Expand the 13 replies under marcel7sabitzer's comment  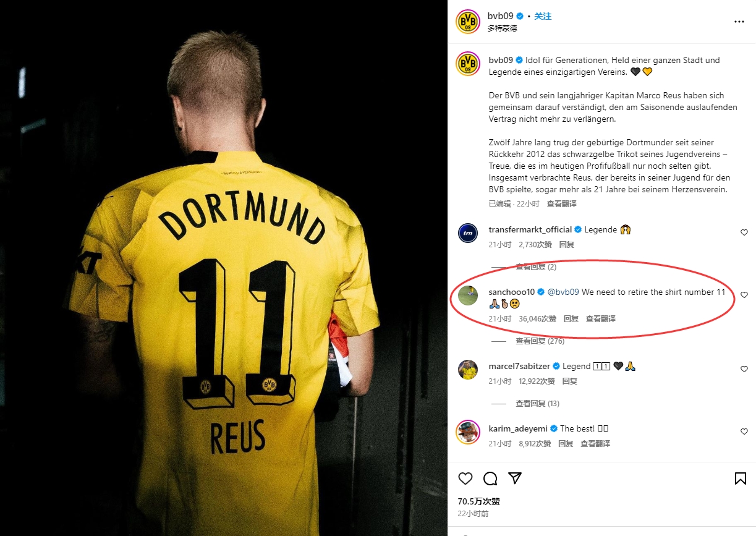coord(537,404)
